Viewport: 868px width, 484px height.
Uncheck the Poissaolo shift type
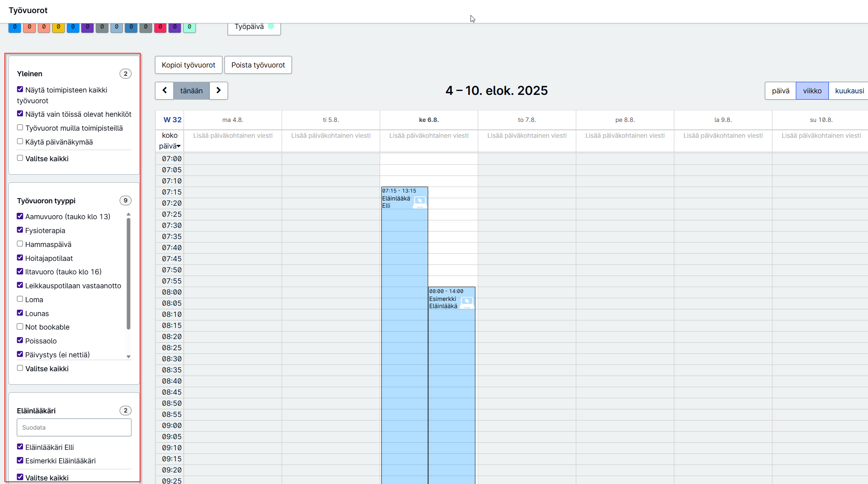click(20, 340)
